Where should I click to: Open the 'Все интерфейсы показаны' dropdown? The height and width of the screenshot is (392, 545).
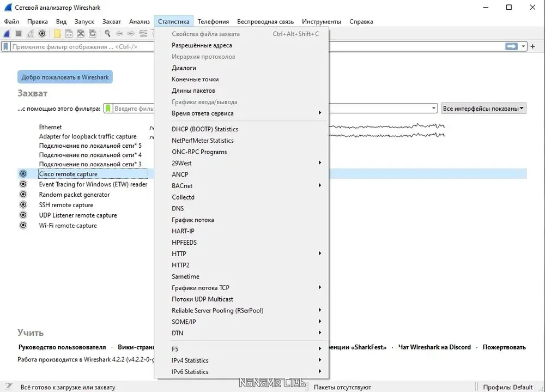[x=483, y=108]
